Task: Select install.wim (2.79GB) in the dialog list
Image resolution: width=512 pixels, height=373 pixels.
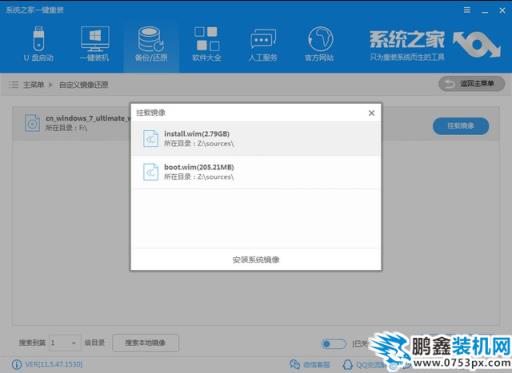Action: click(x=256, y=138)
